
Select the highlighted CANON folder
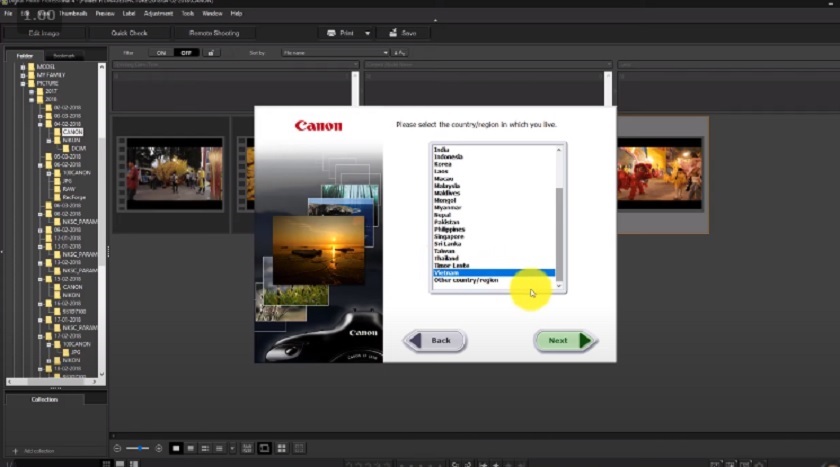72,132
